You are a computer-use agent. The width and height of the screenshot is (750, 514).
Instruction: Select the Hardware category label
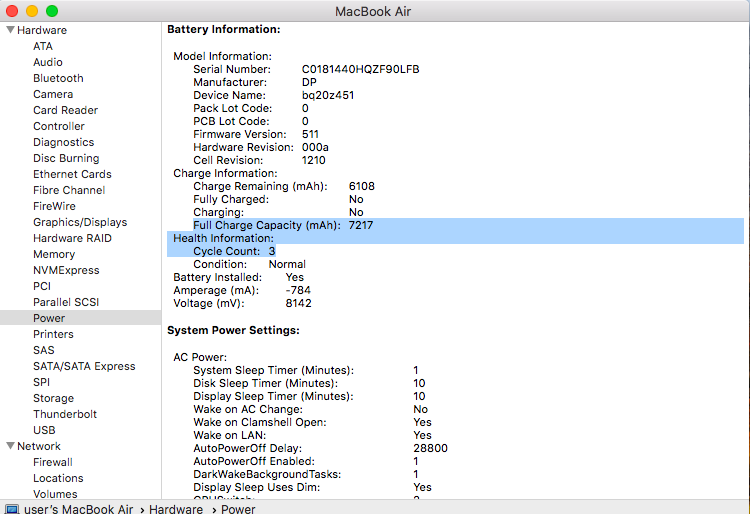tap(42, 30)
